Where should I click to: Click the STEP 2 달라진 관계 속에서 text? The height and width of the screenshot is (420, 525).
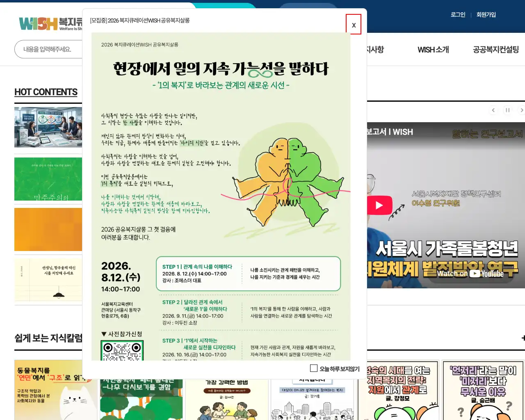click(195, 306)
